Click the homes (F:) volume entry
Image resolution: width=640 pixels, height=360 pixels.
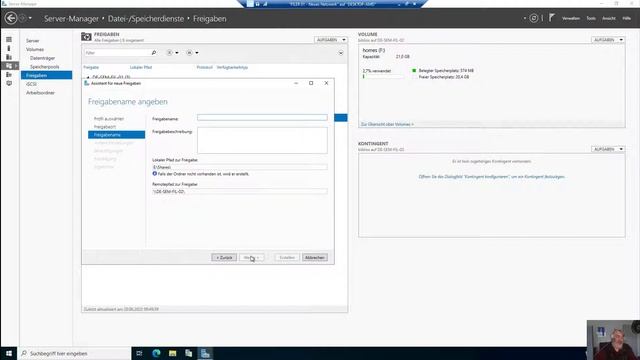pos(374,50)
